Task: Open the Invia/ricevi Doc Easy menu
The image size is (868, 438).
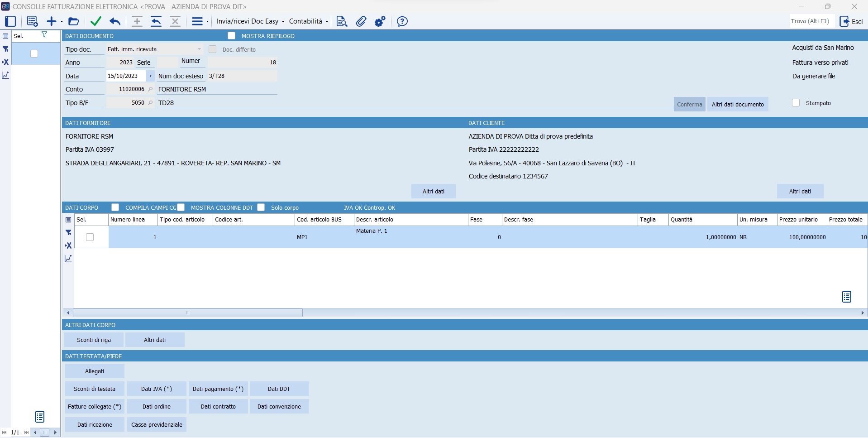Action: (x=250, y=21)
